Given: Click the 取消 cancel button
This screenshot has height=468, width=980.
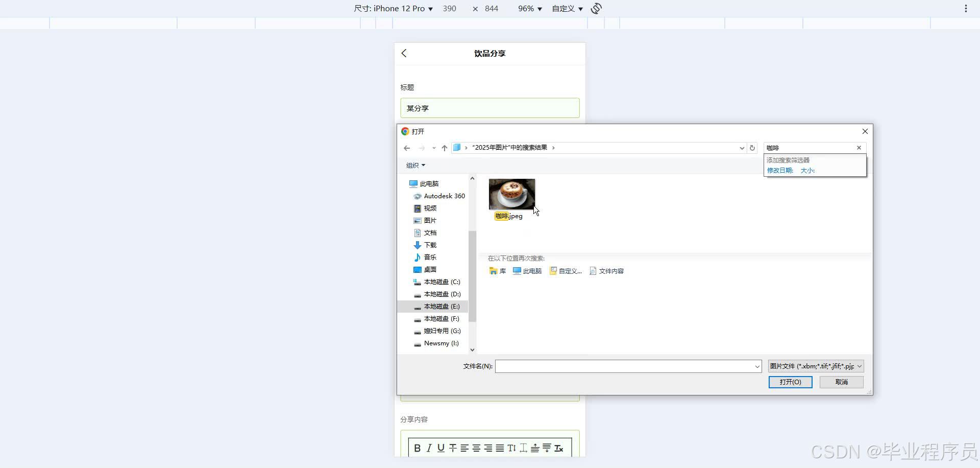Looking at the screenshot, I should pos(841,382).
